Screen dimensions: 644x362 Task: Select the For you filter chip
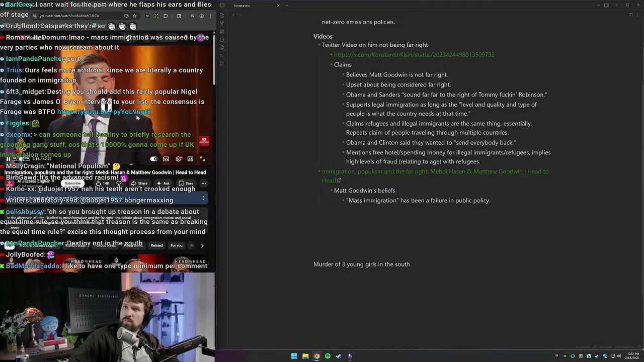click(x=176, y=246)
